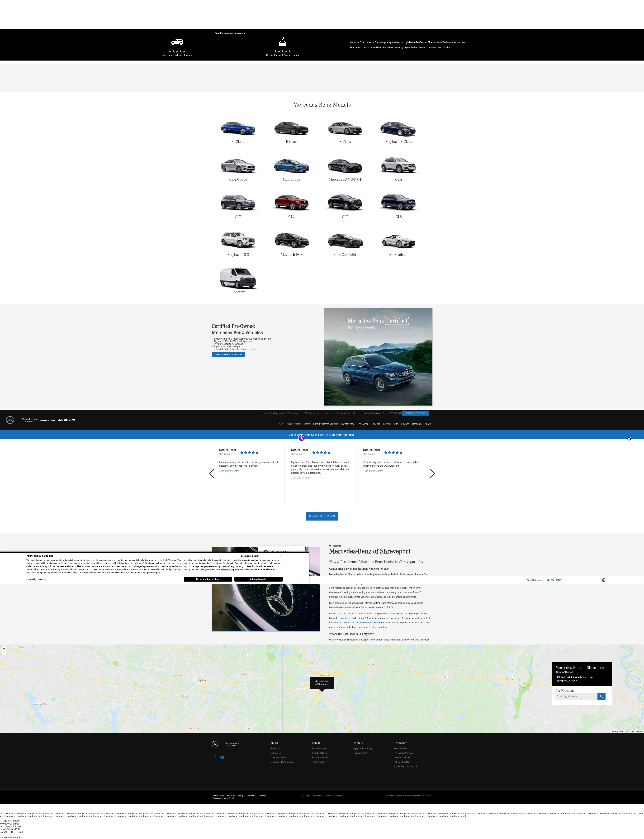Show previous reviews with left arrow

(x=212, y=473)
